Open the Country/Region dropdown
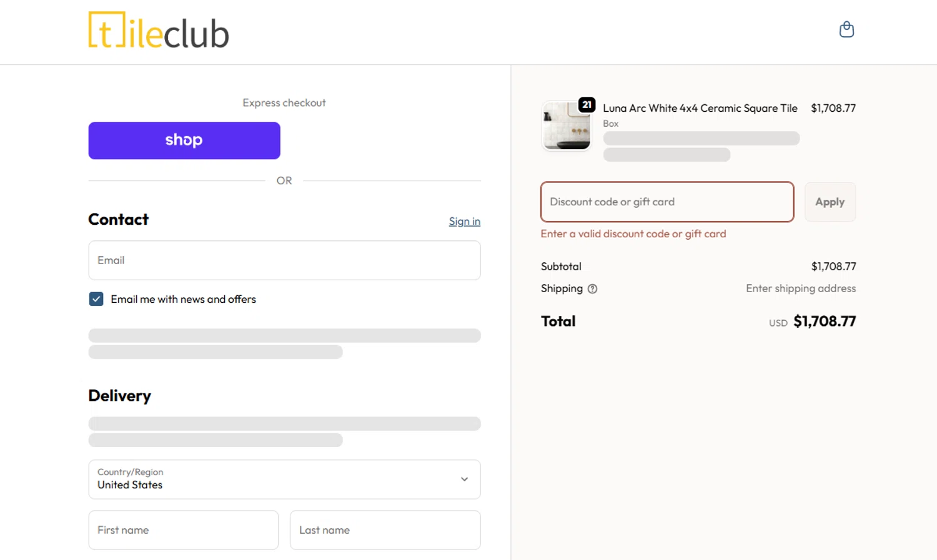This screenshot has height=560, width=937. coord(284,479)
